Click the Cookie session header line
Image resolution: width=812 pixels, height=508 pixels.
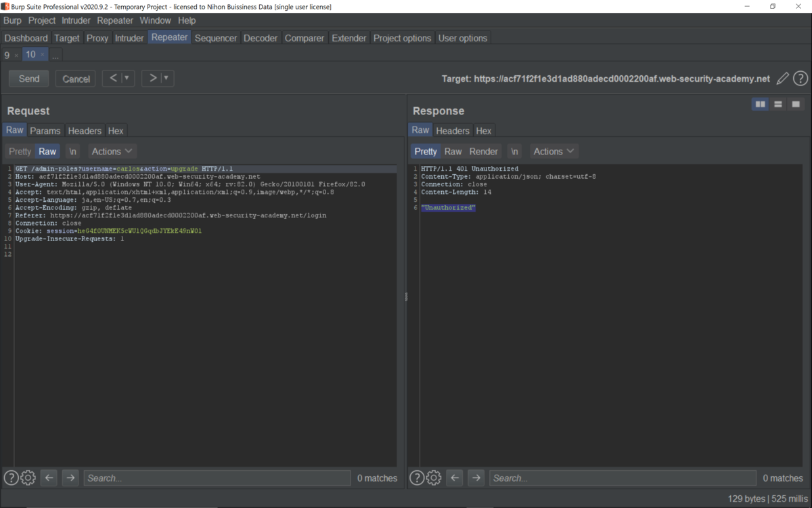(108, 231)
